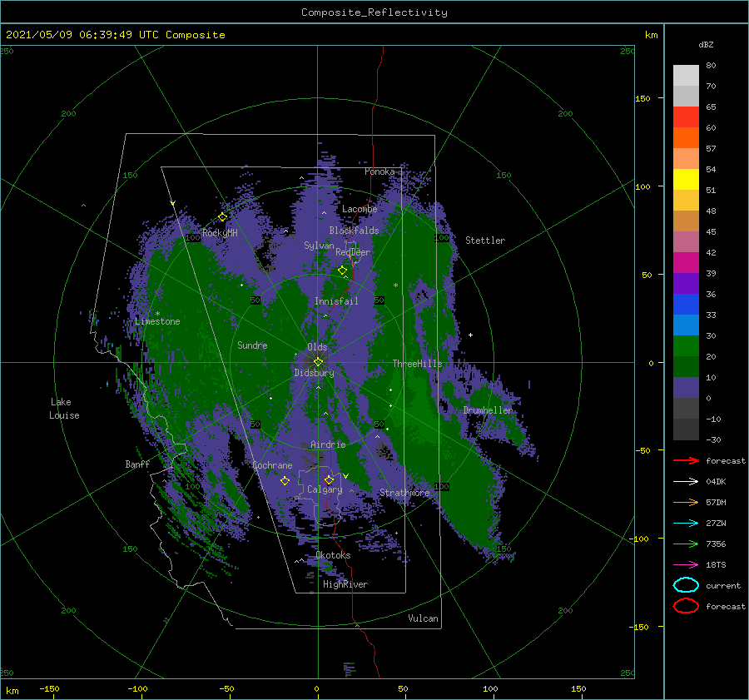The image size is (749, 700).
Task: Click the Vulcan label
Action: [424, 618]
